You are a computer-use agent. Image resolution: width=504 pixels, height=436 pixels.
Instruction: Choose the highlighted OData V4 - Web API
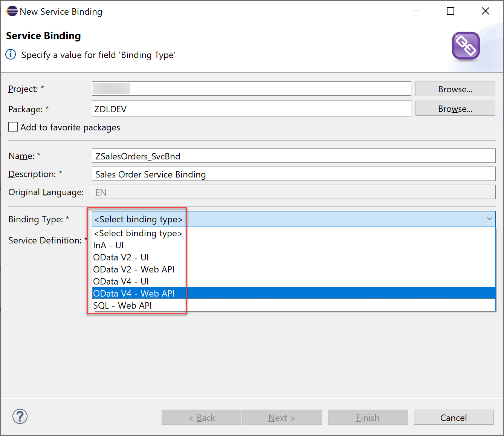(294, 293)
